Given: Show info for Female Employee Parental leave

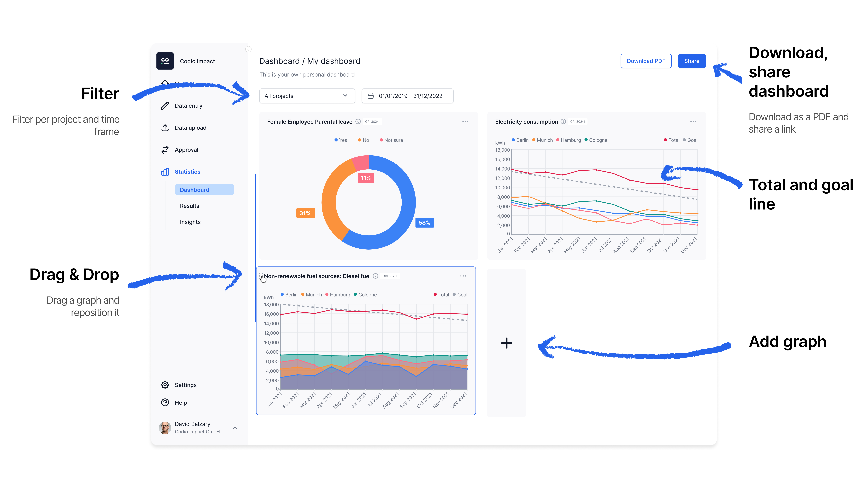Looking at the screenshot, I should [358, 122].
